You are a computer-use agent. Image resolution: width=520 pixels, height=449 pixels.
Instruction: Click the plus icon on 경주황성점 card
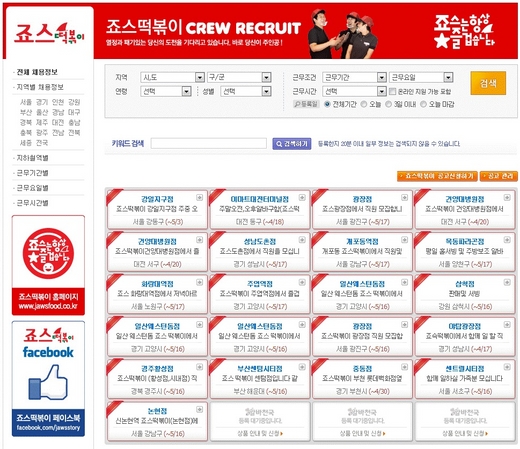pos(199,367)
